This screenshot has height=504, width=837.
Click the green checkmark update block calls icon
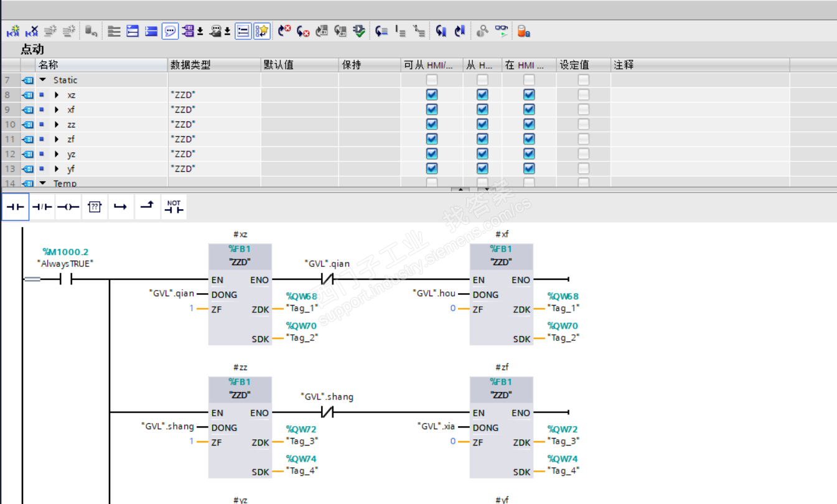coord(359,30)
